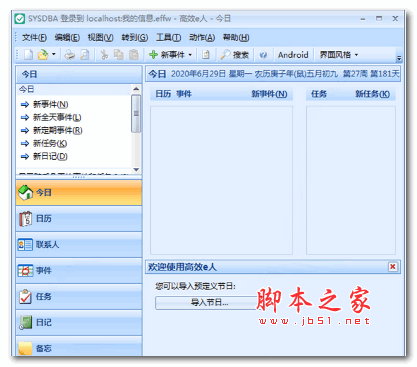
Task: Click inside the empty tasks list
Action: 351,180
